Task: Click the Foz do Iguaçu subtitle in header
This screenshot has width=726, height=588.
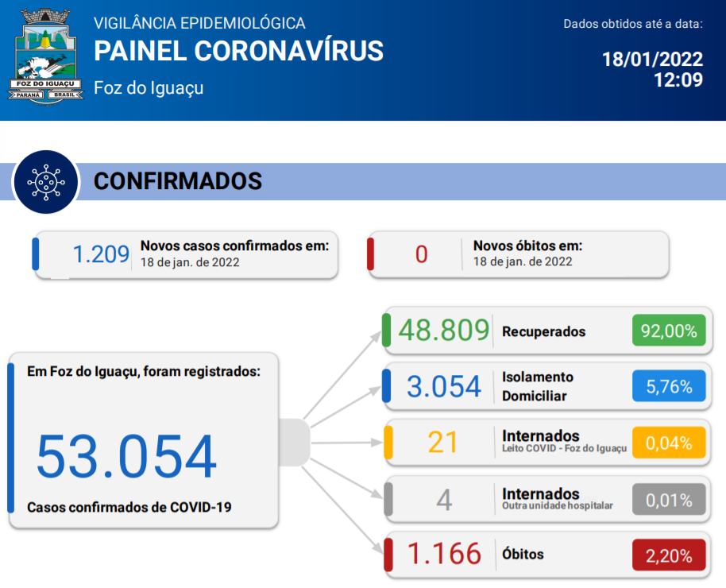Action: point(149,88)
